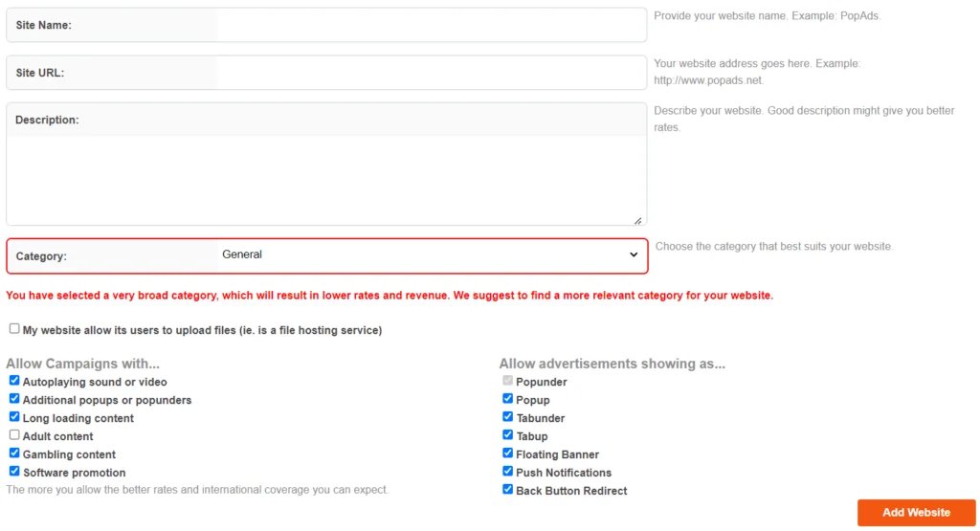Uncheck the Tabup checkbox

point(507,434)
